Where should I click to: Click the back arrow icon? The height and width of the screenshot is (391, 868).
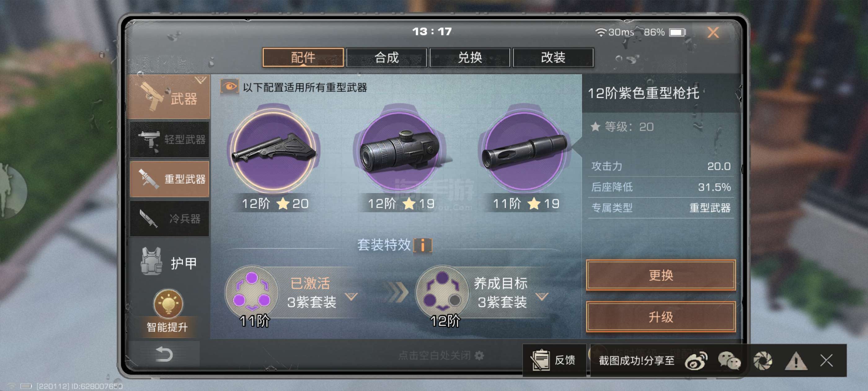164,355
